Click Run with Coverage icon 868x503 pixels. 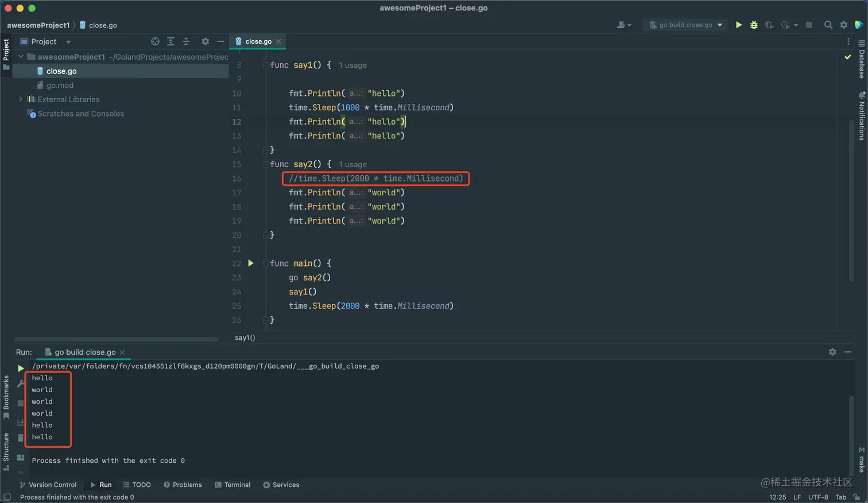click(x=769, y=25)
